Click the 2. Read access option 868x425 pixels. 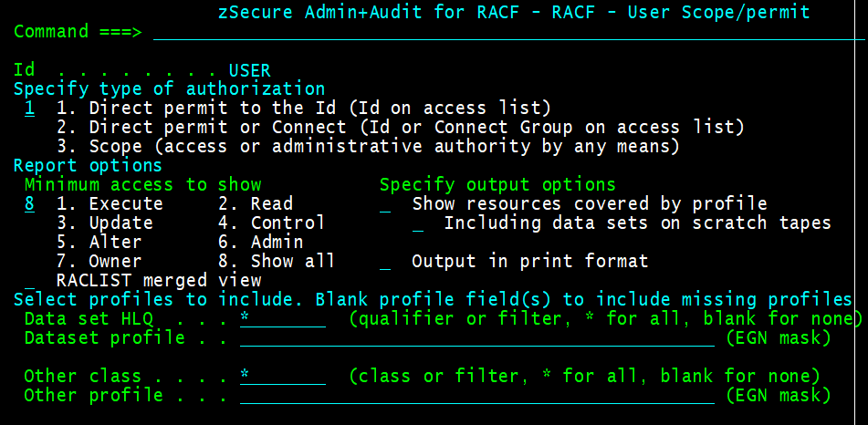click(256, 203)
